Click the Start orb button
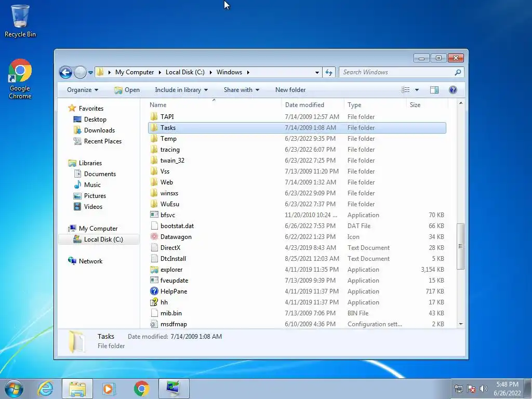 point(14,389)
